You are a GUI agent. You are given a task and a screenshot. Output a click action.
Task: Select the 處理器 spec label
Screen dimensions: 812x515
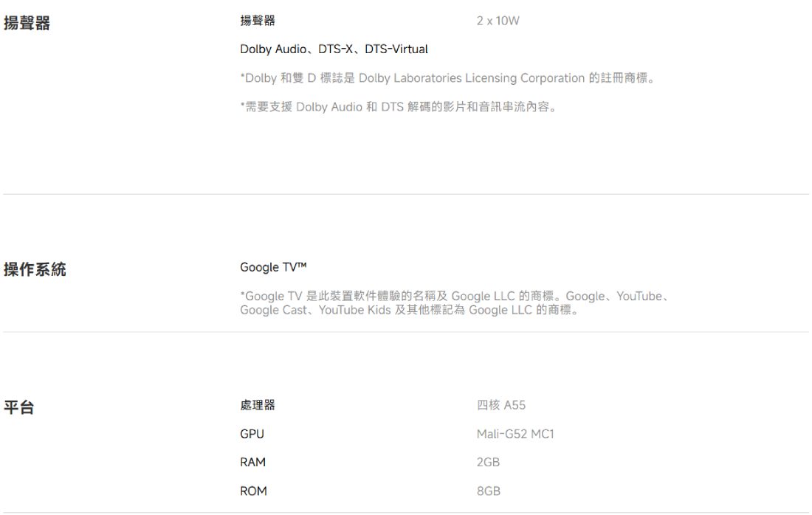pos(258,405)
